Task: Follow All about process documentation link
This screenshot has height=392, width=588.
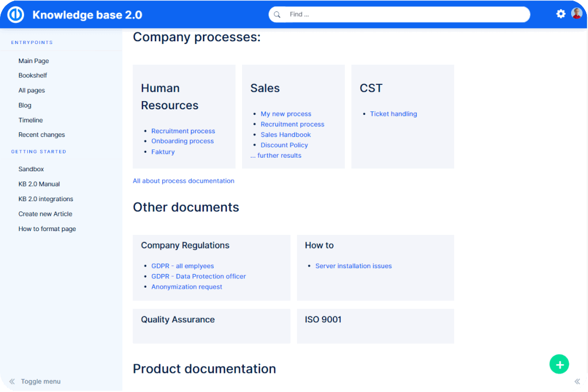Action: (x=183, y=181)
